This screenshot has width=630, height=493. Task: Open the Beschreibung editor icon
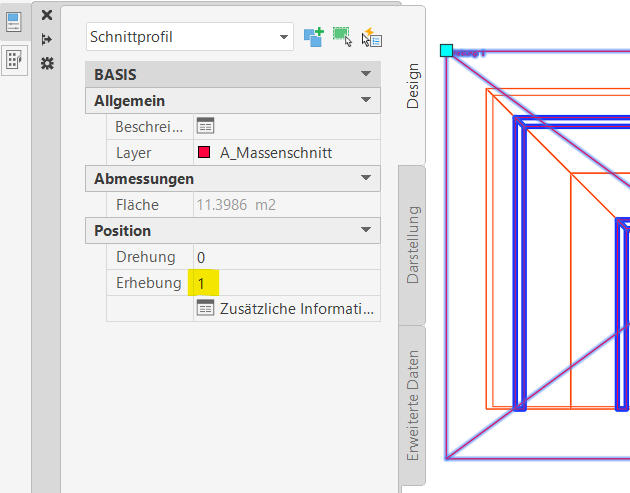[x=205, y=126]
